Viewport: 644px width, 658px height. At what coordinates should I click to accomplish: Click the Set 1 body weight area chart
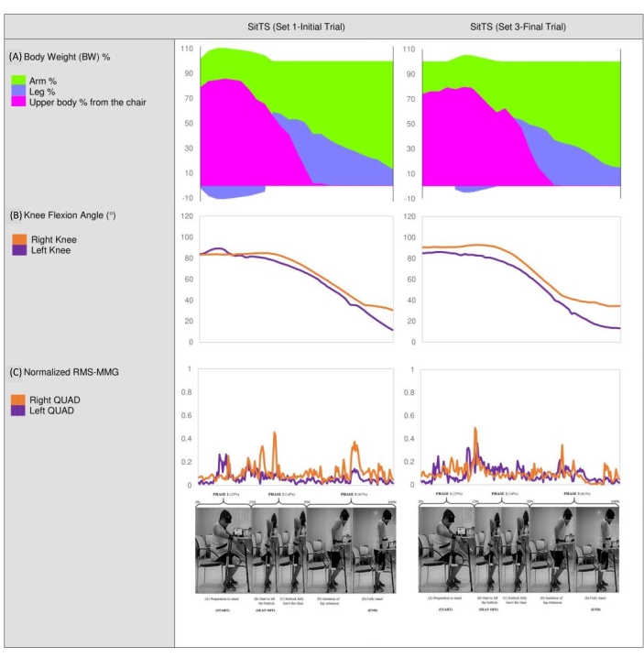click(297, 124)
